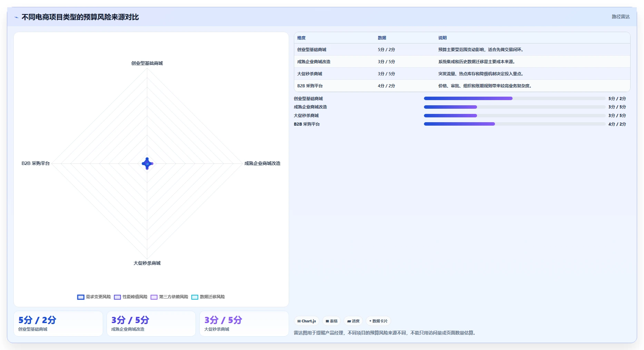Select the 数据卡片 chip

click(x=378, y=321)
